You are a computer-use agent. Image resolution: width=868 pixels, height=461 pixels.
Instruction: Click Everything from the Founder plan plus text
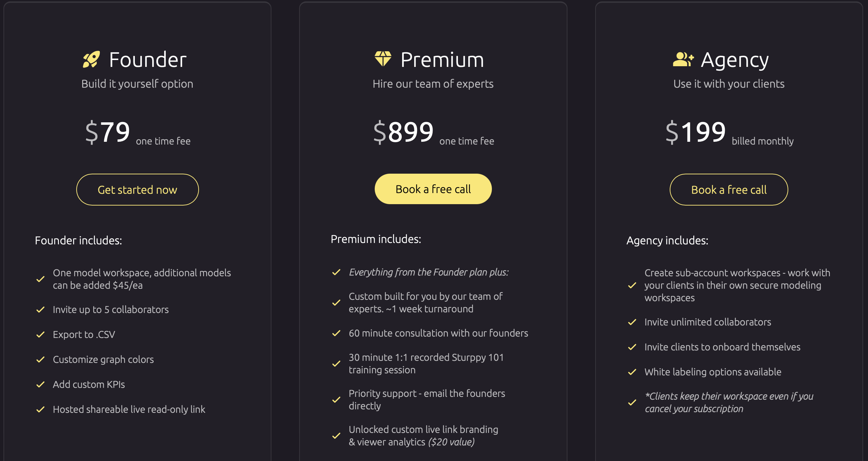tap(429, 272)
